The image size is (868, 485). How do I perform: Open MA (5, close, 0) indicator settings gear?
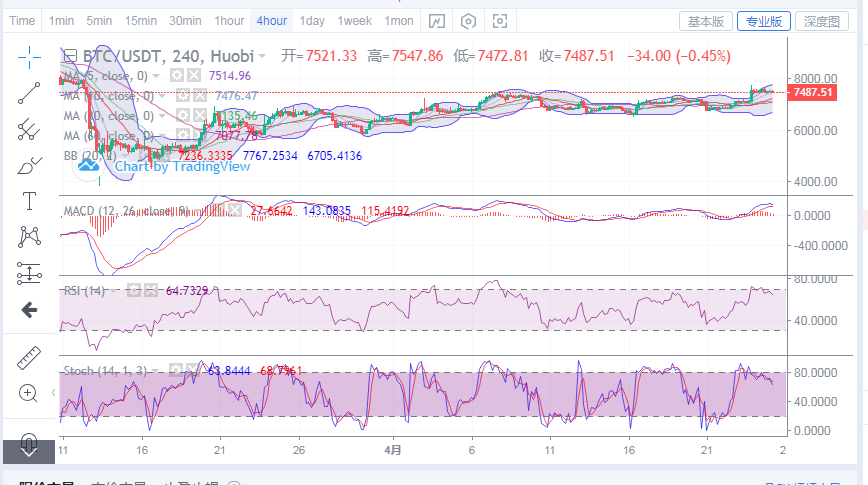176,76
